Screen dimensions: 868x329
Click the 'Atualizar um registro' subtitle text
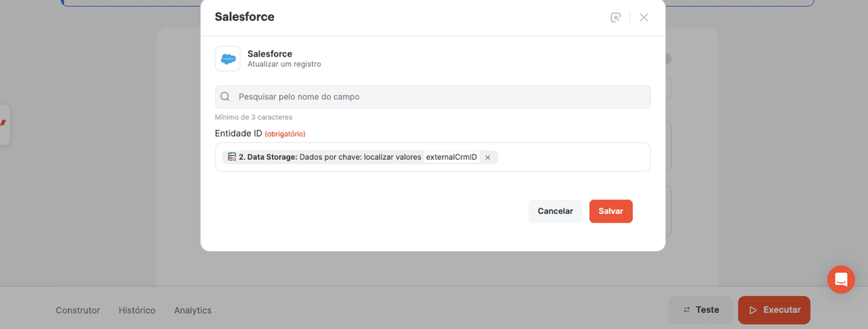click(x=284, y=64)
